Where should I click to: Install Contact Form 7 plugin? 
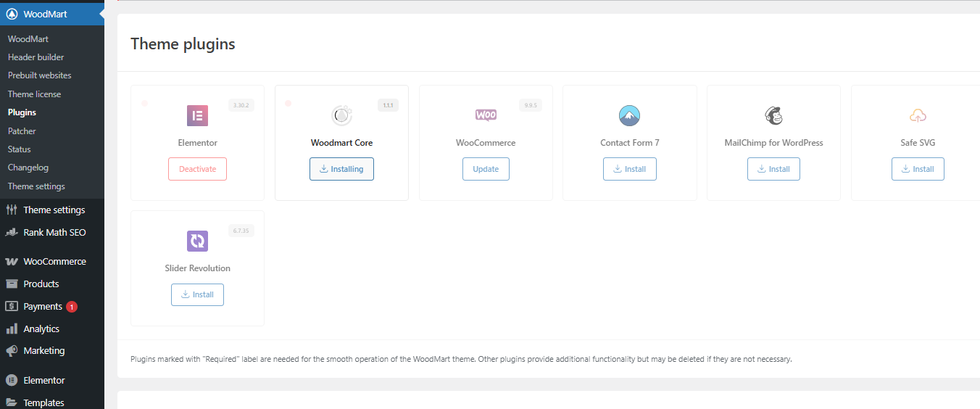630,169
